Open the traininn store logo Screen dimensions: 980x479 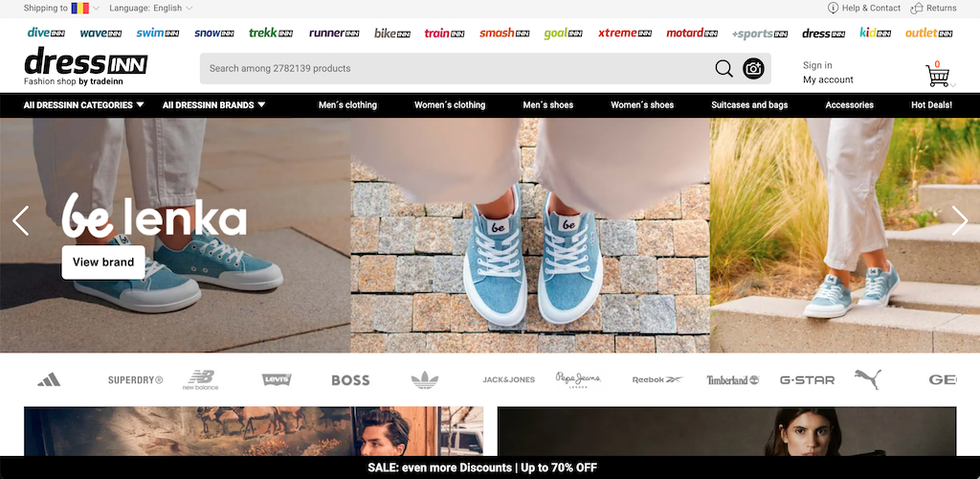[444, 33]
